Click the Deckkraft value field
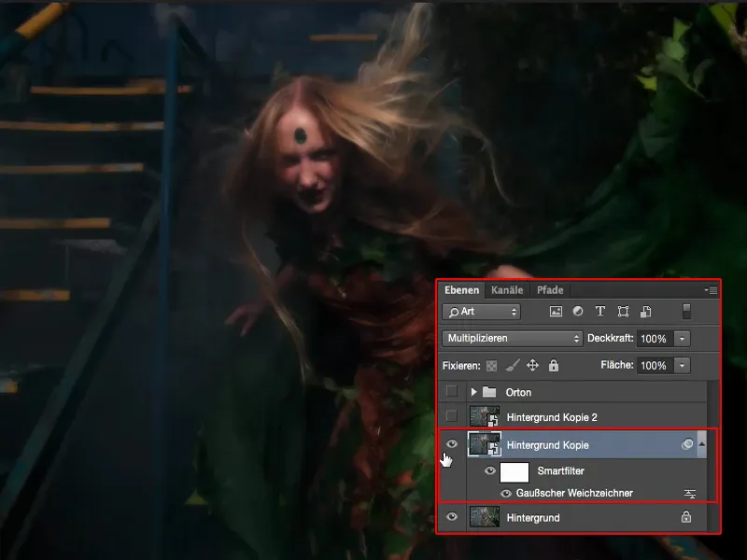 coord(654,339)
